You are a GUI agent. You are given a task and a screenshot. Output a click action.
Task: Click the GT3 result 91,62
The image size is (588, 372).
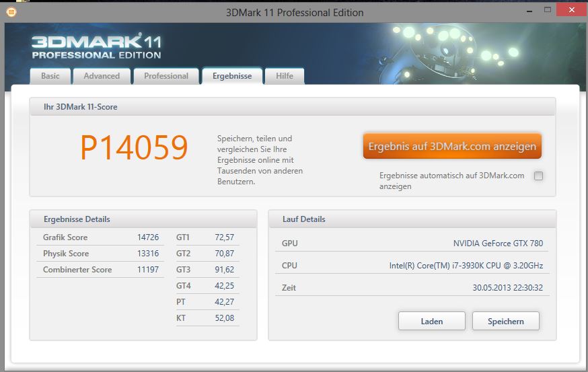tap(224, 270)
